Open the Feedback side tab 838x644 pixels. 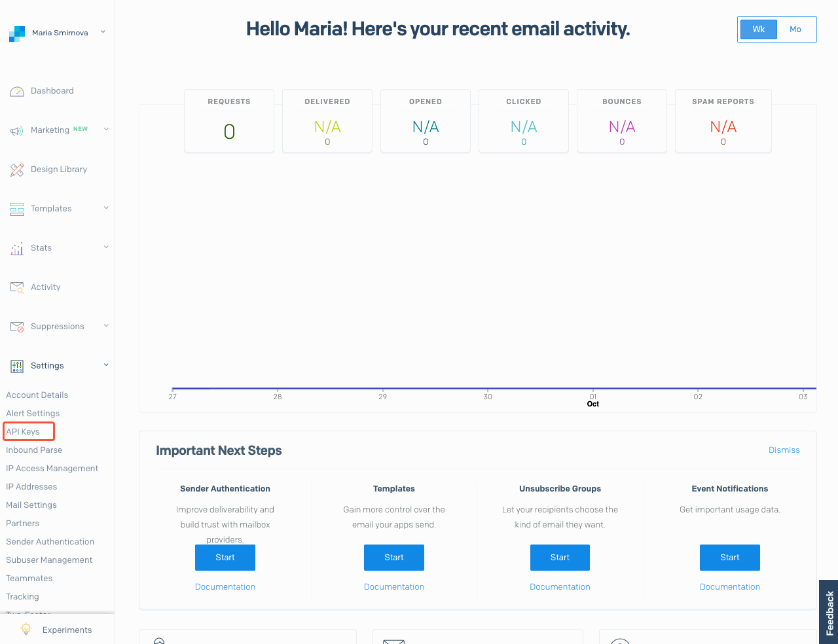coord(829,613)
